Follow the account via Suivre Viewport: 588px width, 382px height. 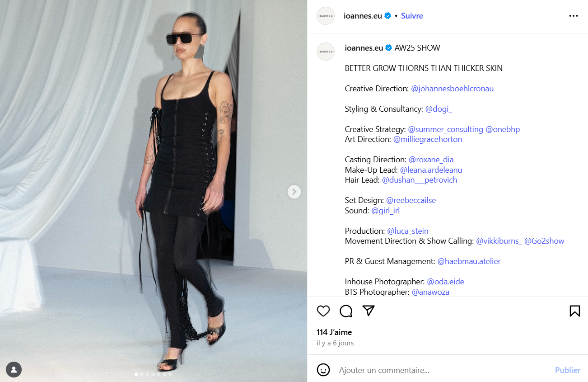pos(412,16)
